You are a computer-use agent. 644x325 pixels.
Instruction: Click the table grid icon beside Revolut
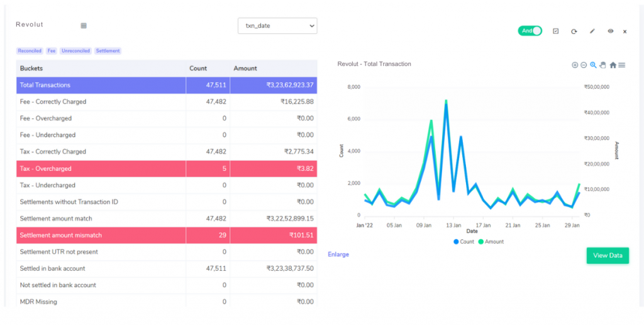click(x=84, y=25)
